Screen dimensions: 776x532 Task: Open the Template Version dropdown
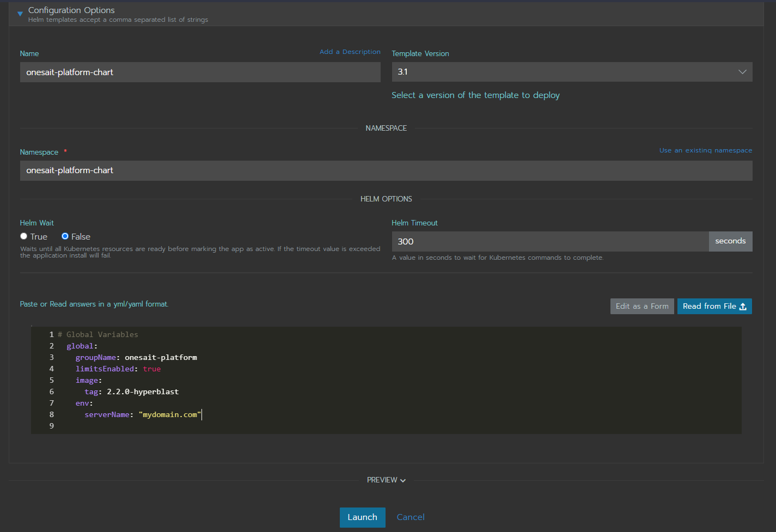tap(572, 72)
